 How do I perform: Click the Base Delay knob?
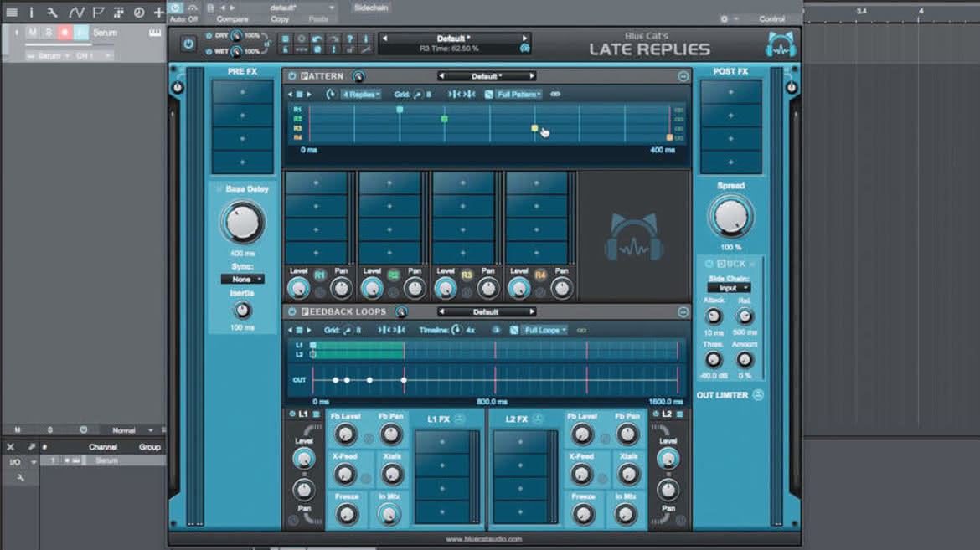tap(243, 223)
